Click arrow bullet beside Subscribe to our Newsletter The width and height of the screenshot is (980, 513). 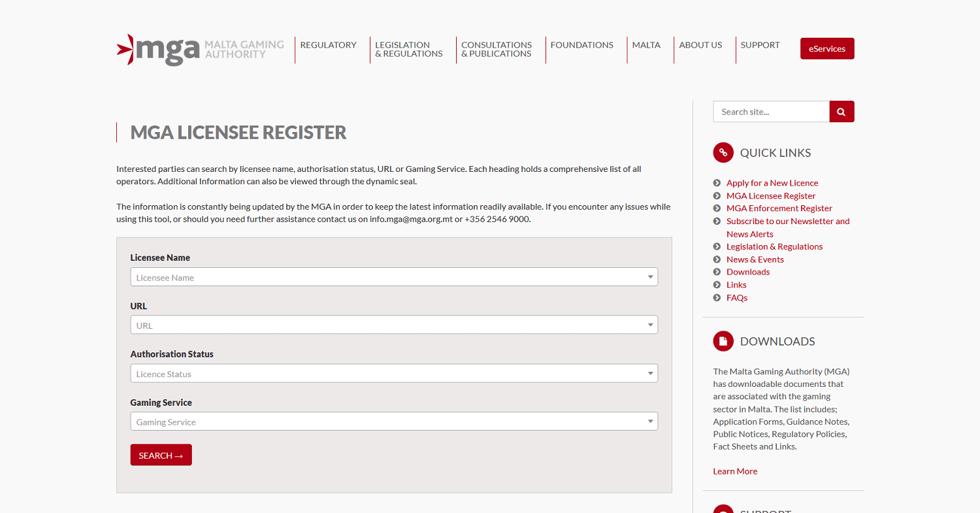[717, 222]
